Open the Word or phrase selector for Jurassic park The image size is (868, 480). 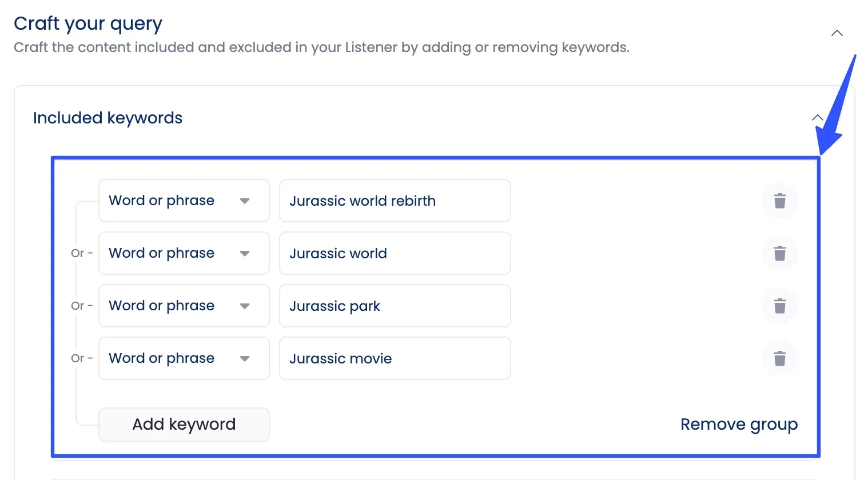(183, 306)
